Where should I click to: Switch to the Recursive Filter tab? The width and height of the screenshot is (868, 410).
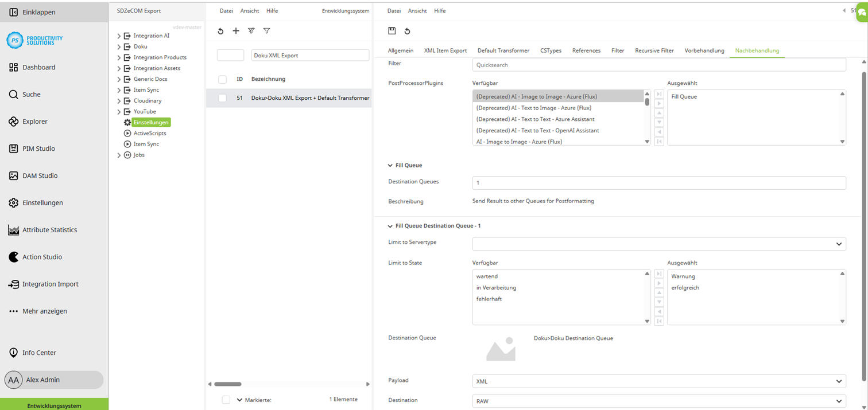point(654,50)
